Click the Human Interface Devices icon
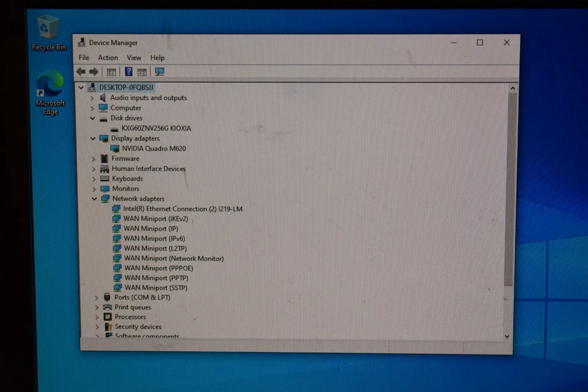588x392 pixels. pyautogui.click(x=105, y=169)
